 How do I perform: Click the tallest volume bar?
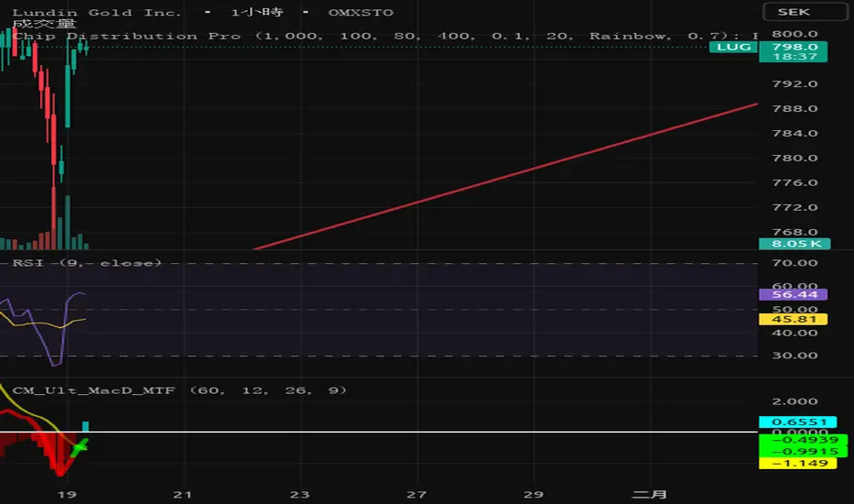click(54, 218)
